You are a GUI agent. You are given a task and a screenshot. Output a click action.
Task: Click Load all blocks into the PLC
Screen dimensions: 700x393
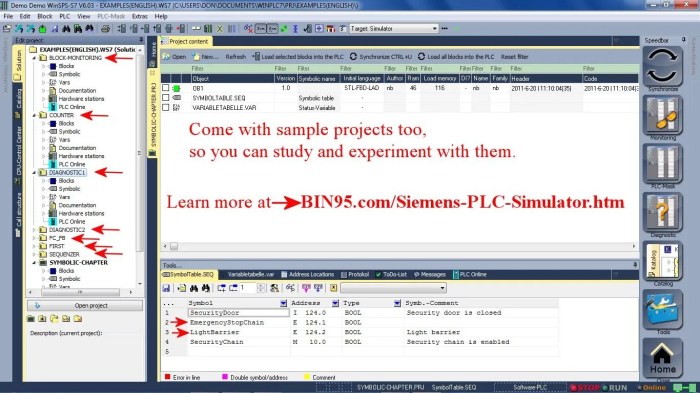click(x=456, y=57)
